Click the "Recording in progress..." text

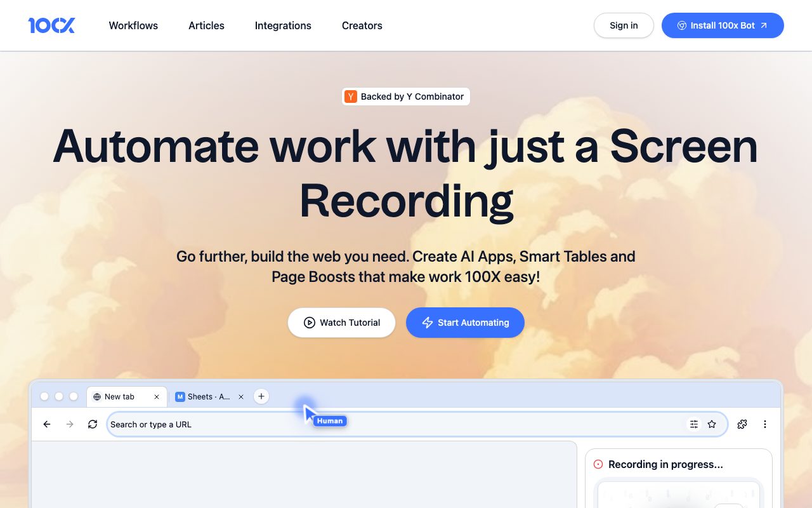(x=665, y=464)
